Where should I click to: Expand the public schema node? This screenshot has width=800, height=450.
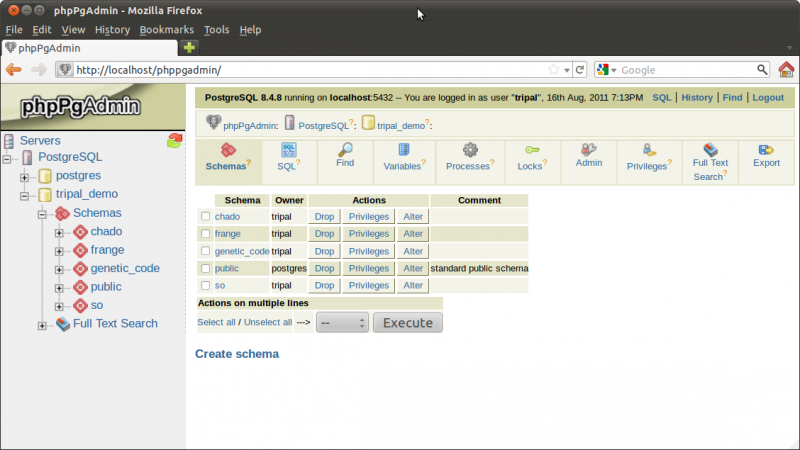tap(59, 288)
